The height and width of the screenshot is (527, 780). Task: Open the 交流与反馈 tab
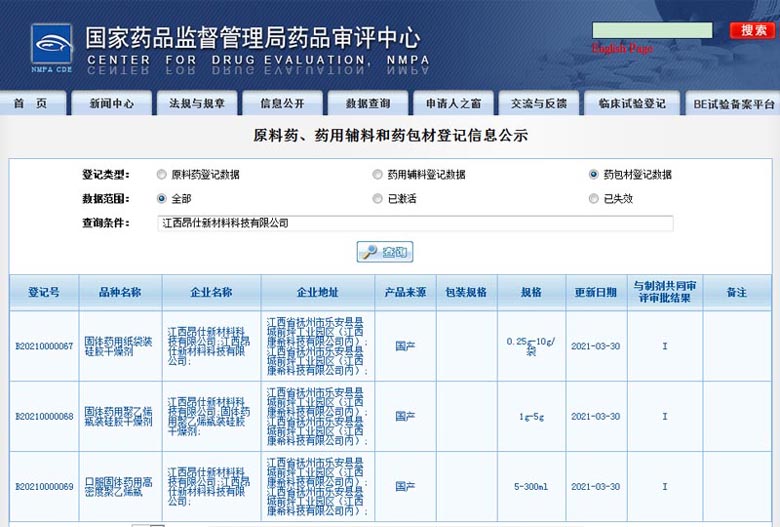539,103
